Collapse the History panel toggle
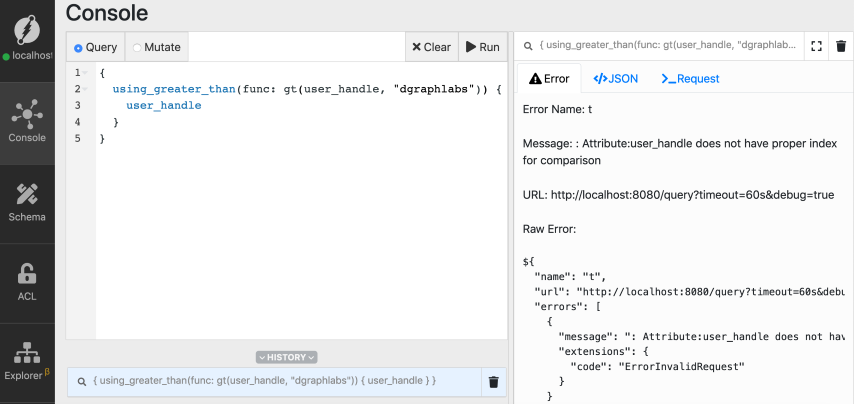The width and height of the screenshot is (854, 404). [286, 357]
